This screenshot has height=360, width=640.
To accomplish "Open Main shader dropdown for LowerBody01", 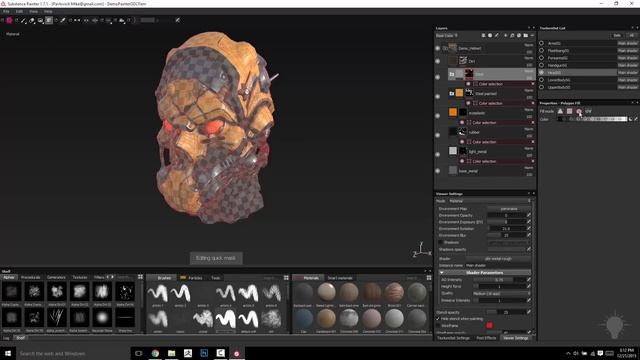I will tap(627, 80).
